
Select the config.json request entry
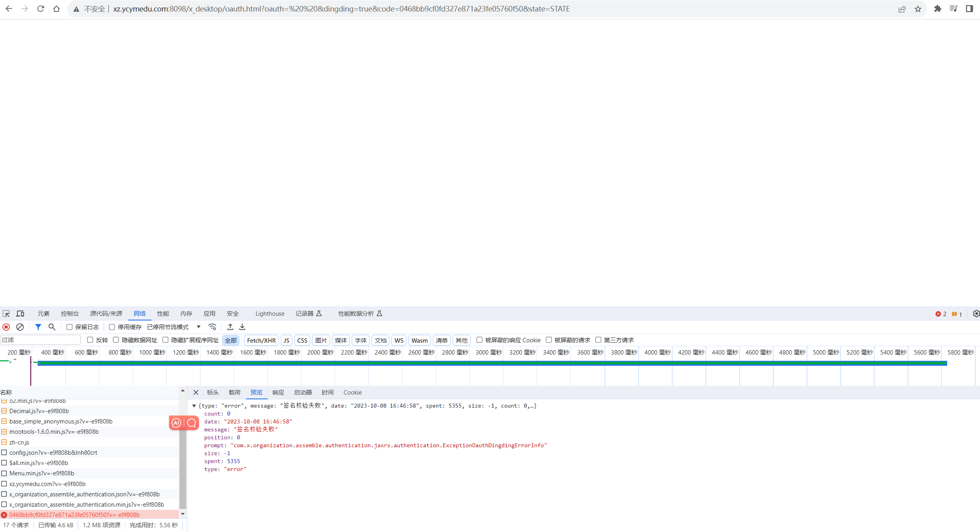(53, 452)
